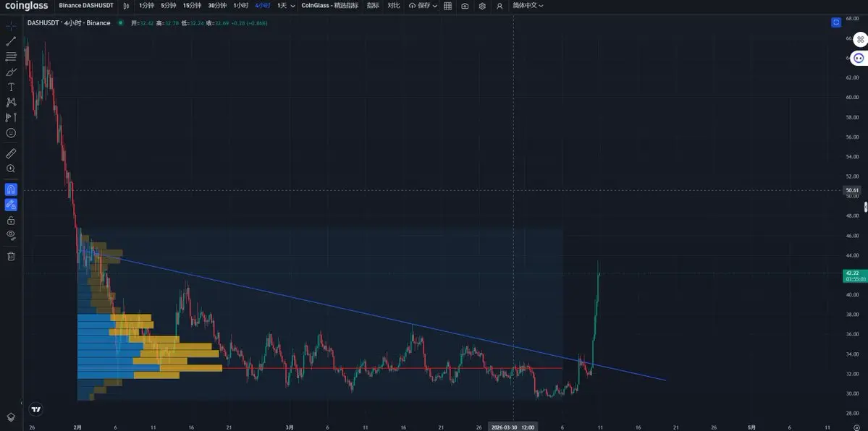Toggle lock all drawing tools

[11, 221]
